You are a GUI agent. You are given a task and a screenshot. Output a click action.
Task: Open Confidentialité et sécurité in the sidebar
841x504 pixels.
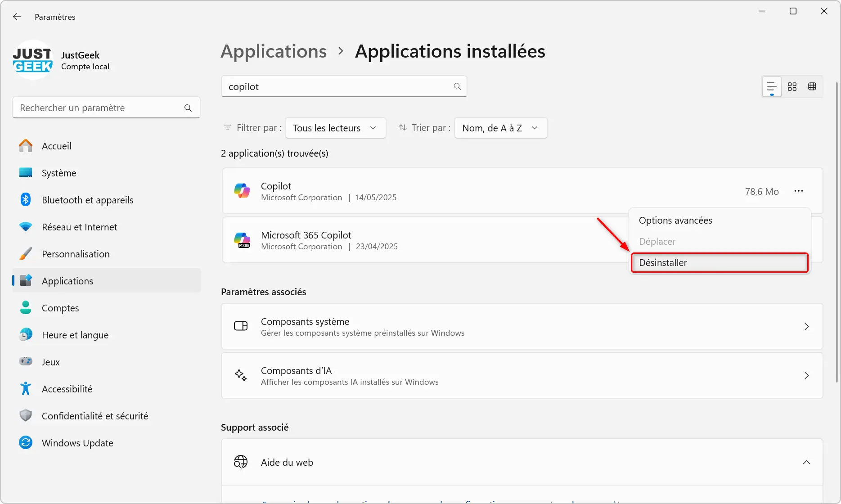[x=106, y=416]
